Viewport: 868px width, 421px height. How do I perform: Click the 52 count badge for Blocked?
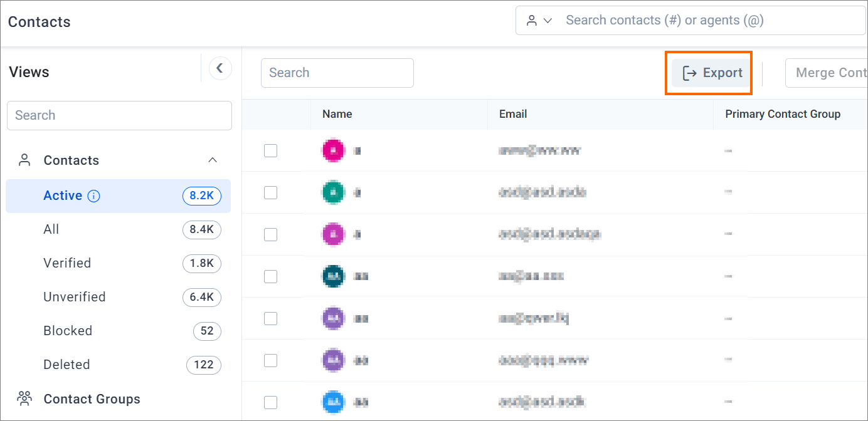pyautogui.click(x=207, y=331)
